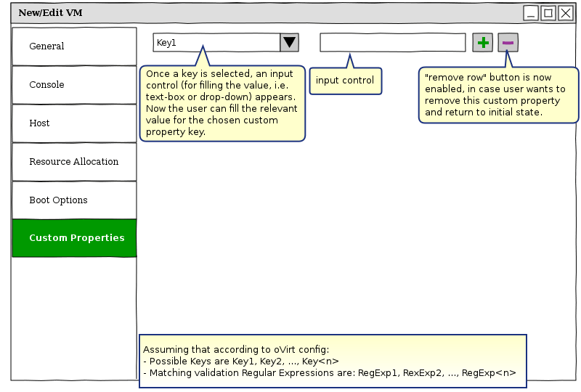Focus the custom property value input box
The height and width of the screenshot is (392, 581).
coord(392,43)
